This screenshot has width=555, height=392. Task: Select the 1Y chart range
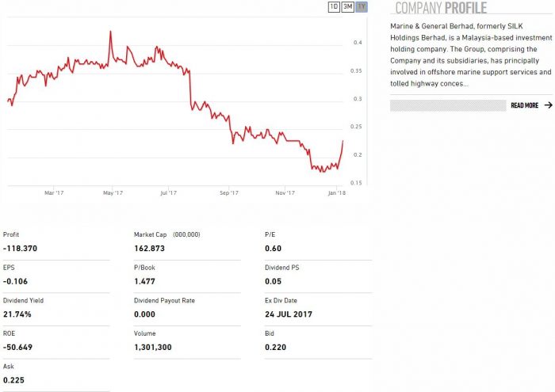pos(362,7)
